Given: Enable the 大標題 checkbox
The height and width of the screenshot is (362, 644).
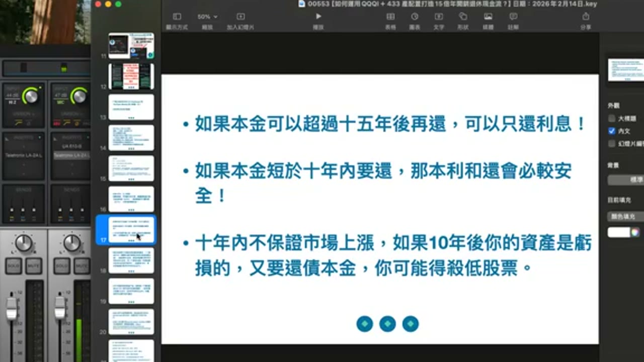Looking at the screenshot, I should click(x=612, y=119).
